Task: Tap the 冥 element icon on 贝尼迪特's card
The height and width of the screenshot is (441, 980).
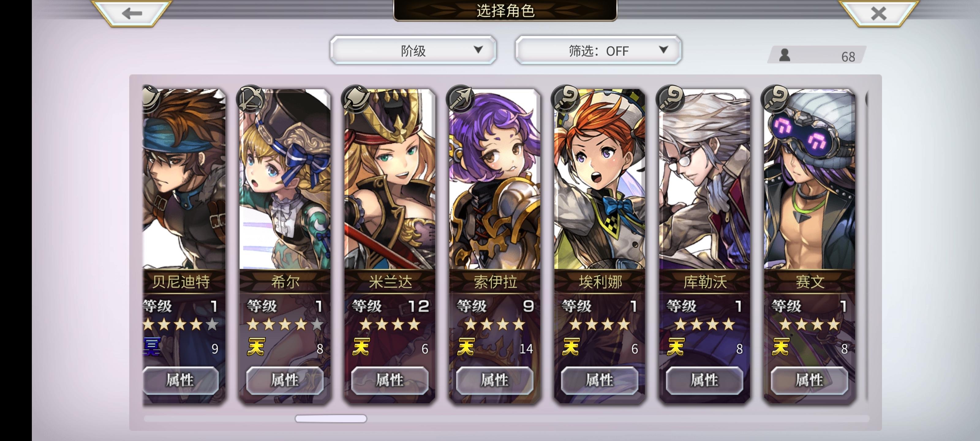Action: [151, 347]
